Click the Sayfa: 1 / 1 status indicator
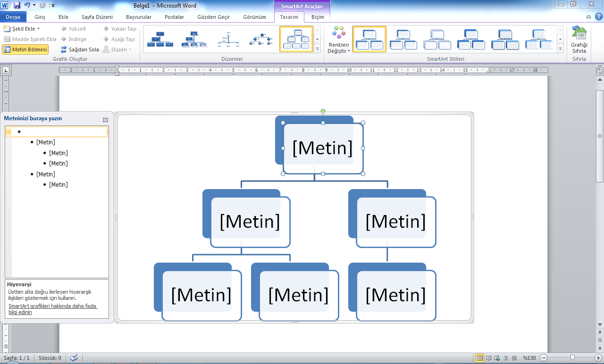The width and height of the screenshot is (604, 364). pos(17,358)
